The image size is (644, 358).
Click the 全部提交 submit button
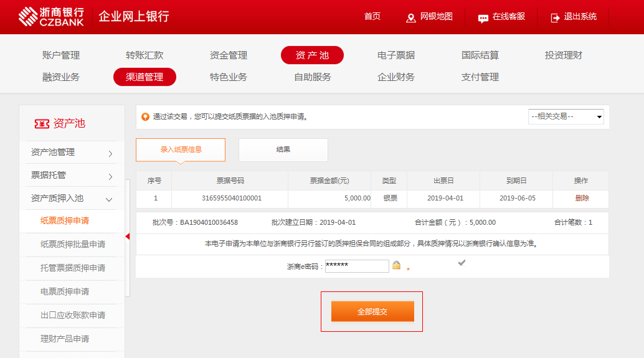tap(372, 311)
